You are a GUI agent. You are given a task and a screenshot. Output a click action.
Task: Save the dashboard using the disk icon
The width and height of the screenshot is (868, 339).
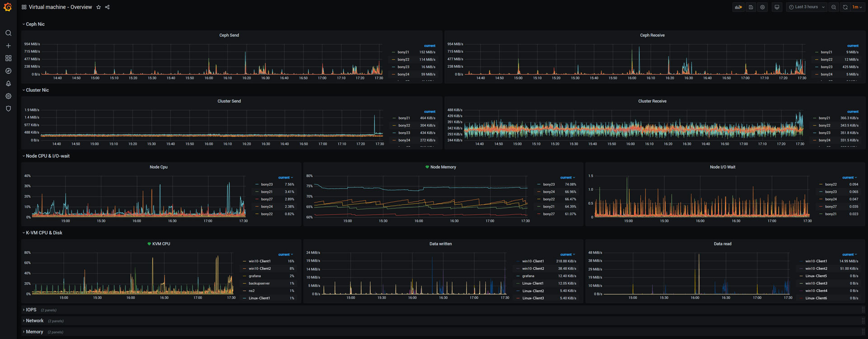751,7
